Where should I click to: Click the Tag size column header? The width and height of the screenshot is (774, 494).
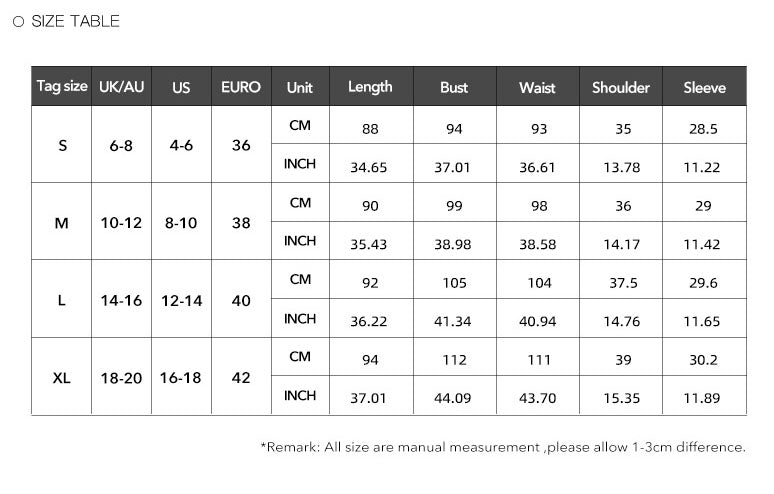62,86
